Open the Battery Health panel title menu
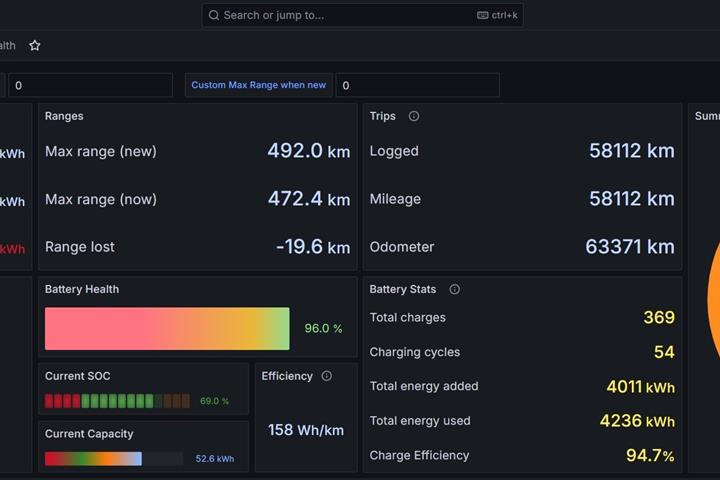 pyautogui.click(x=82, y=289)
